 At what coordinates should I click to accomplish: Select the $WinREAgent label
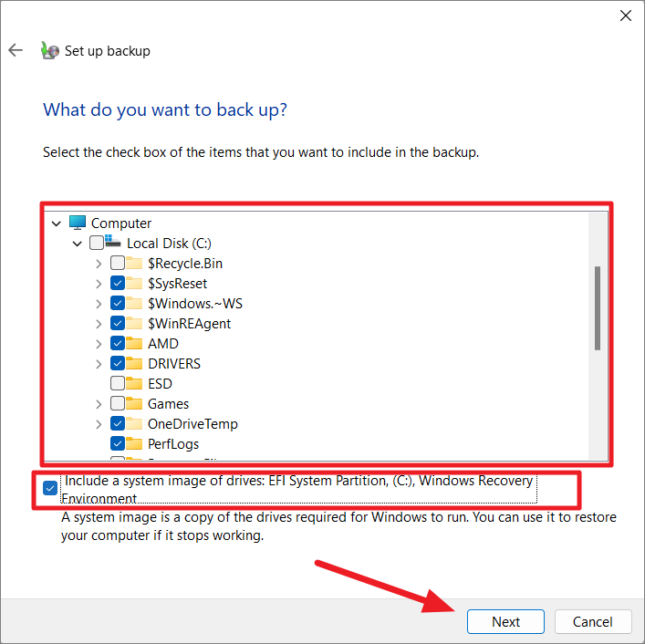(189, 324)
